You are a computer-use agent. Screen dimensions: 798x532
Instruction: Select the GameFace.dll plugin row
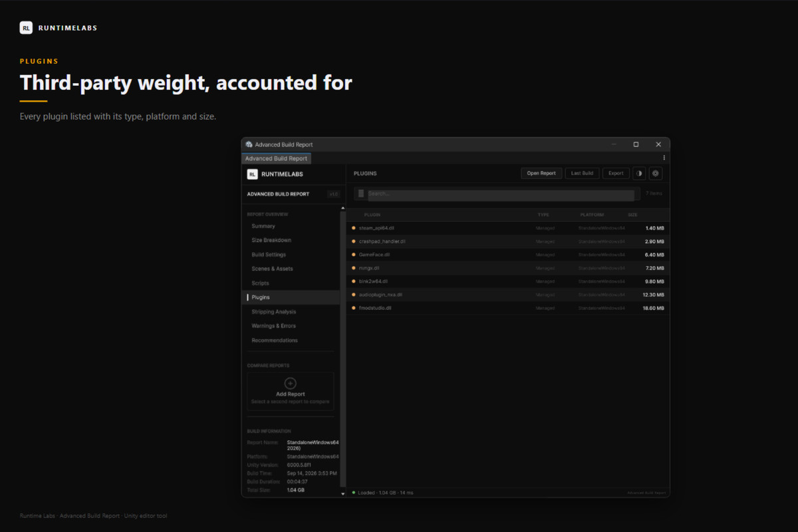pyautogui.click(x=508, y=255)
